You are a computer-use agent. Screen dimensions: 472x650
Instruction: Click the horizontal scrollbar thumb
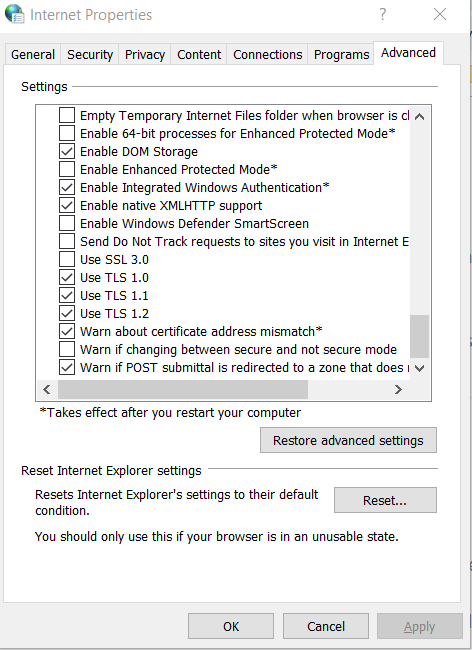(183, 389)
